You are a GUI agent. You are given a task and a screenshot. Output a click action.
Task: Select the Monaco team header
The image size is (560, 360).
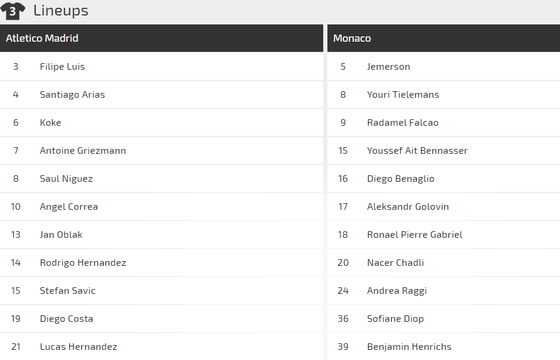click(x=444, y=38)
